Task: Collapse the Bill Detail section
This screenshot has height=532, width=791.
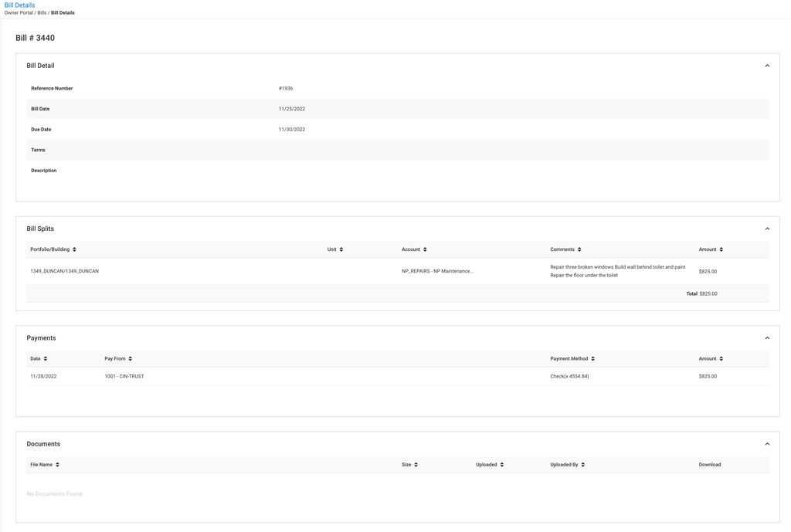Action: coord(767,66)
